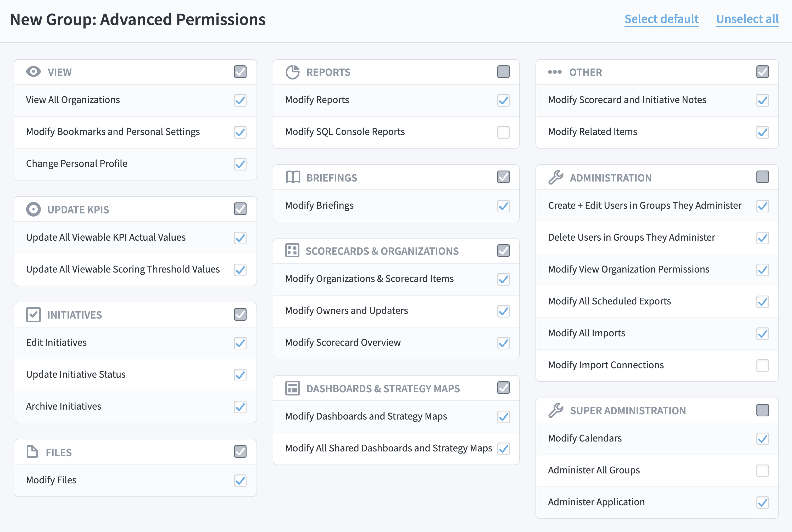Uncheck Modify View Organization Permissions
792x532 pixels.
point(762,270)
